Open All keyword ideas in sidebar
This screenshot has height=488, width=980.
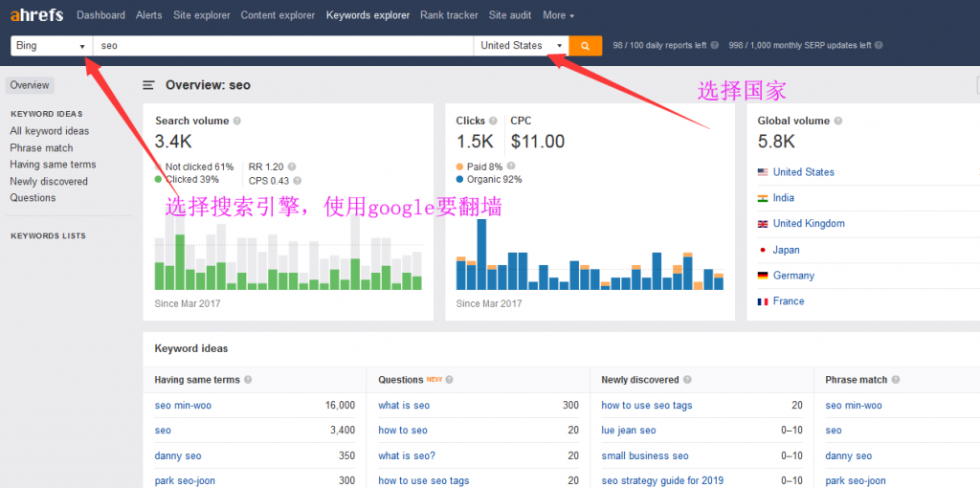50,131
